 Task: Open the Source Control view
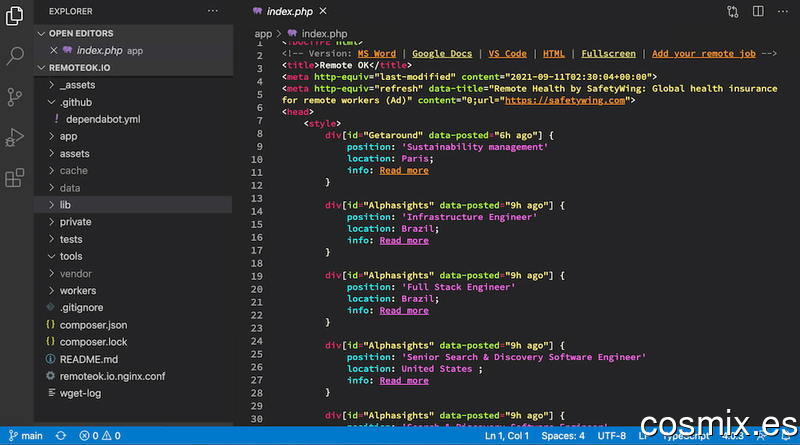[14, 96]
